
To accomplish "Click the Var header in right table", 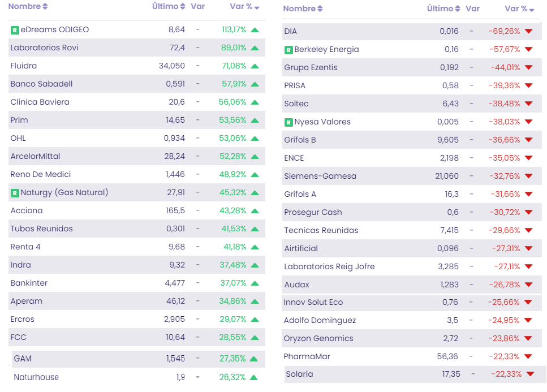I will 472,8.
